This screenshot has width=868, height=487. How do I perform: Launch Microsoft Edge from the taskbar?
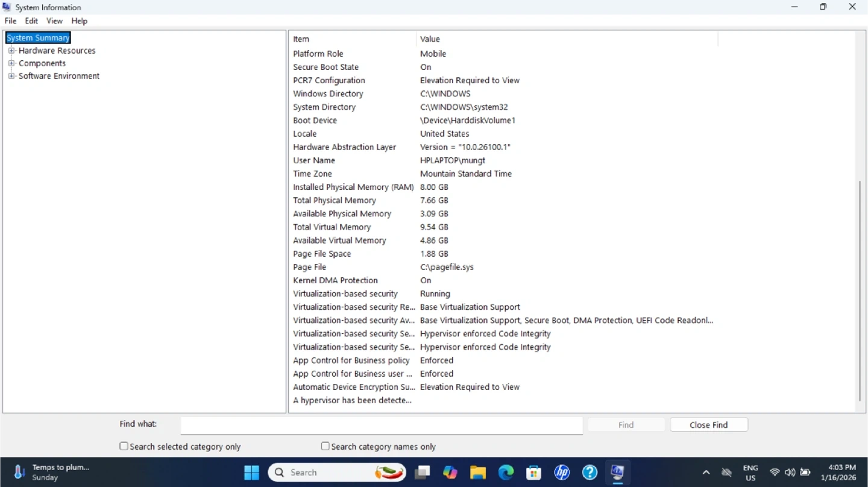pos(506,473)
